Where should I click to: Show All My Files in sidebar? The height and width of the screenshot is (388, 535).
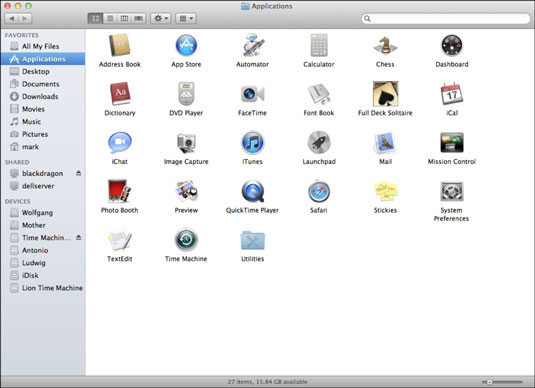point(43,46)
